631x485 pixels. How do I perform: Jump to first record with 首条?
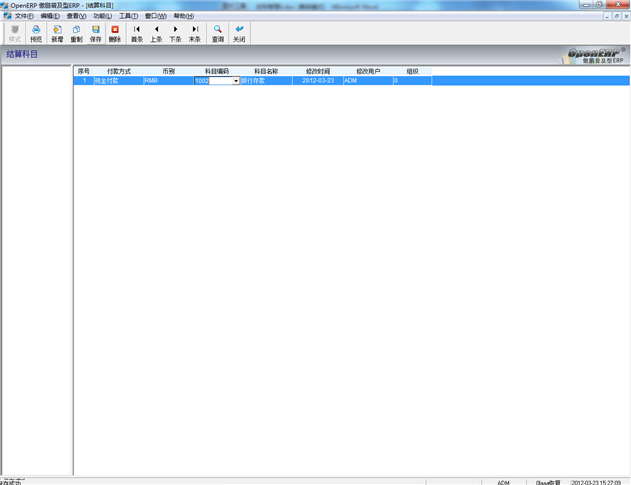click(x=137, y=33)
